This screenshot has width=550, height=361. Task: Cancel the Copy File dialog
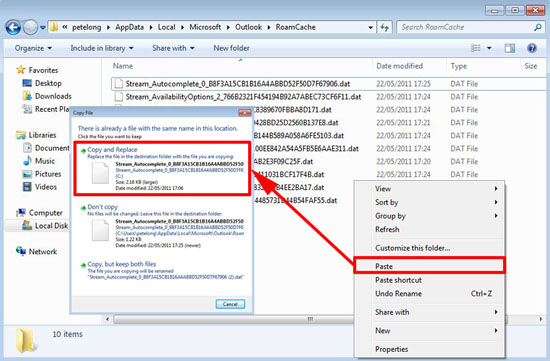230,304
